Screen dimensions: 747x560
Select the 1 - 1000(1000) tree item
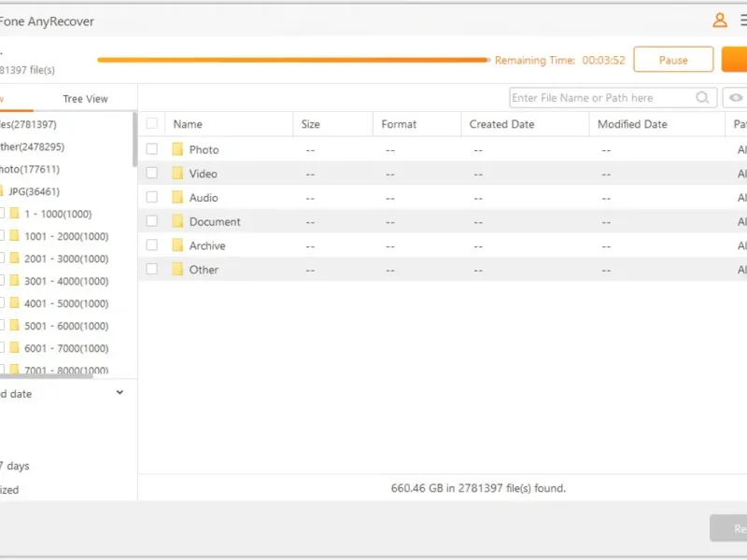[x=58, y=214]
